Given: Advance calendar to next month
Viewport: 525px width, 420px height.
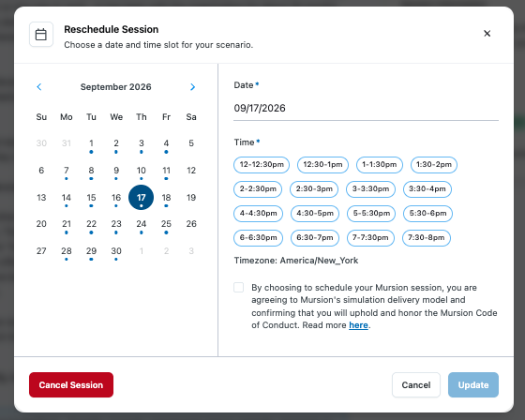Looking at the screenshot, I should point(192,87).
